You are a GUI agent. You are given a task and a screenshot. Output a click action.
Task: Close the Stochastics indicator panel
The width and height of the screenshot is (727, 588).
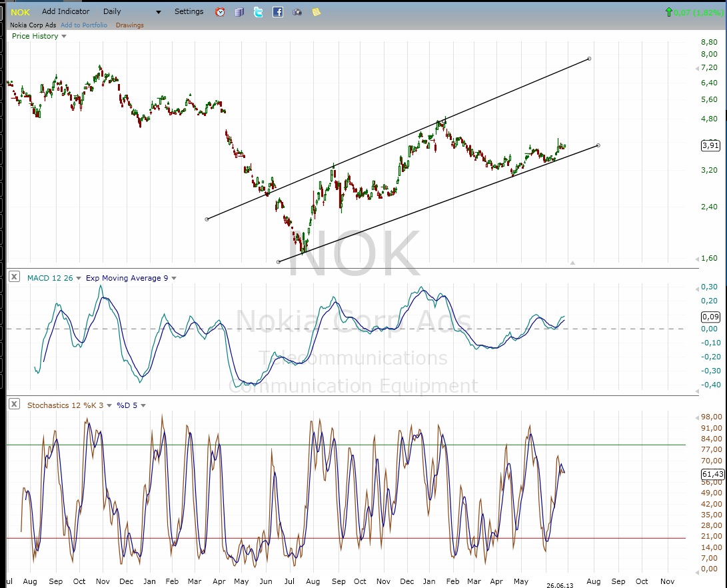click(x=15, y=404)
